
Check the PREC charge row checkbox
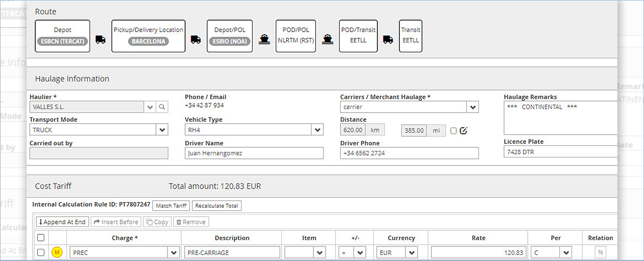coord(41,252)
